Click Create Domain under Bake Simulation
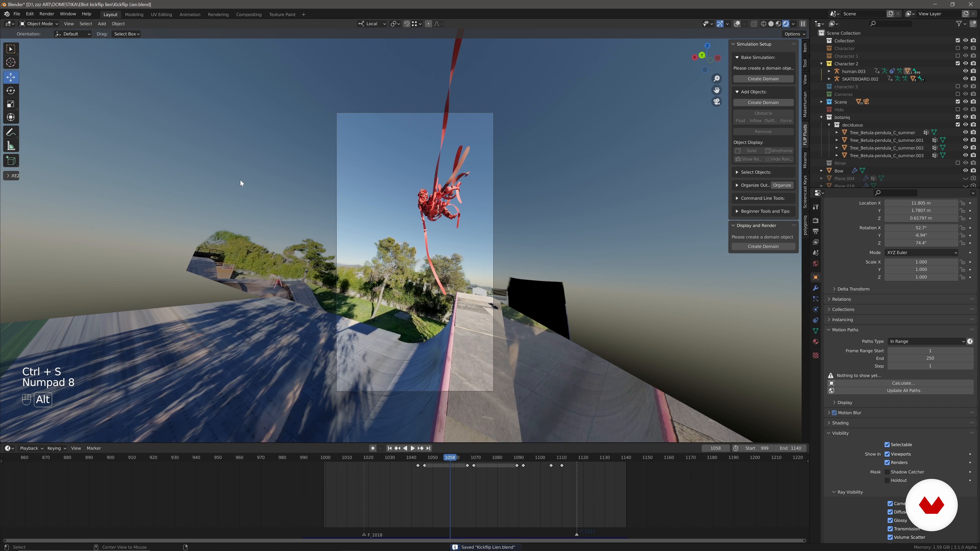Viewport: 980px width, 551px height. [x=763, y=79]
